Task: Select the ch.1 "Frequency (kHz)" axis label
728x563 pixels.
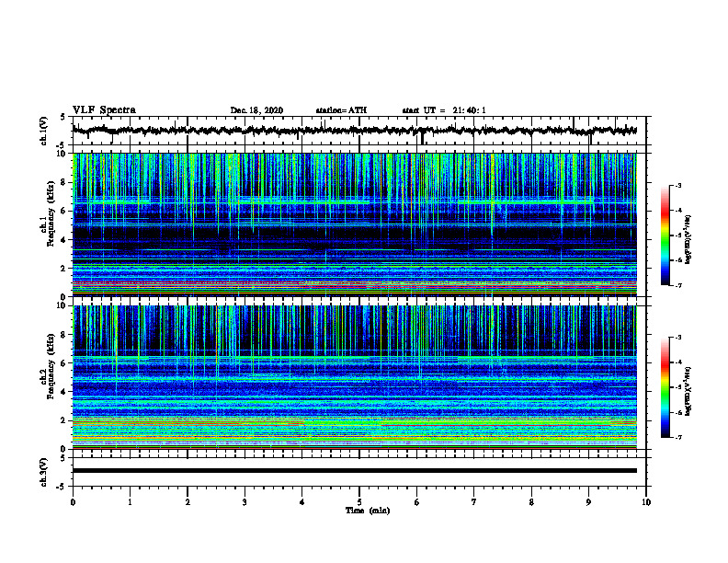Action: [51, 213]
